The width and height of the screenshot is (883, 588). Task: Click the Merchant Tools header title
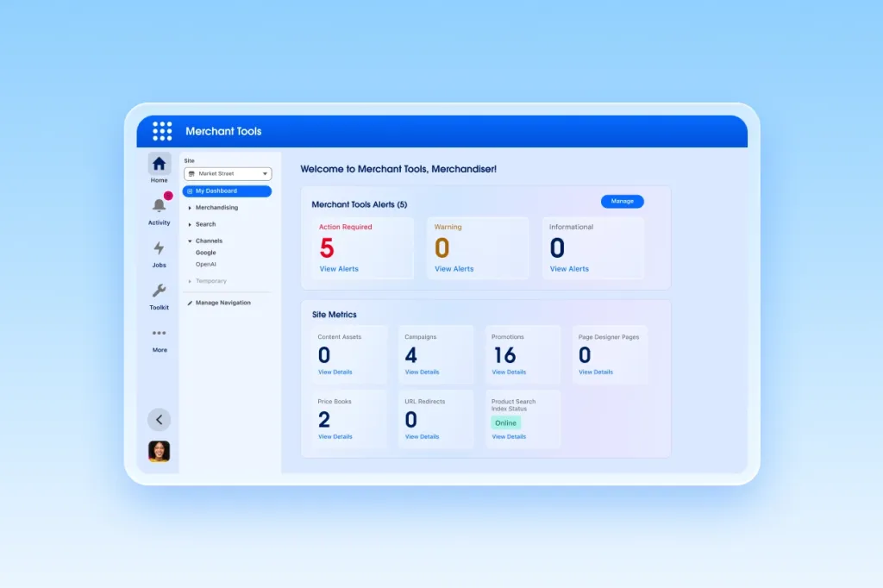click(223, 131)
